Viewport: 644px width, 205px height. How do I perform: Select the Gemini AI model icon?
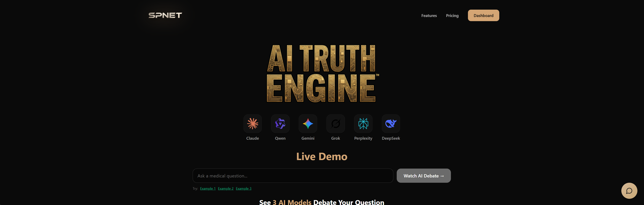coord(308,123)
